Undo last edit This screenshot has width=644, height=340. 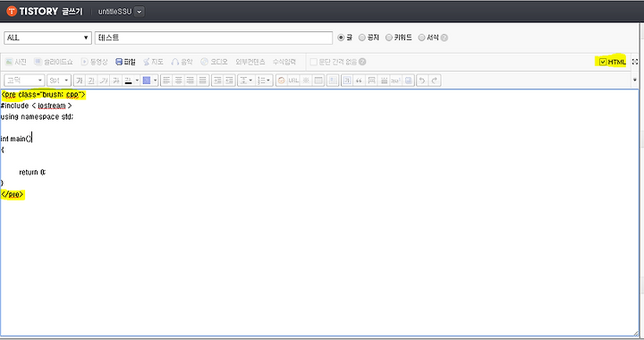422,81
